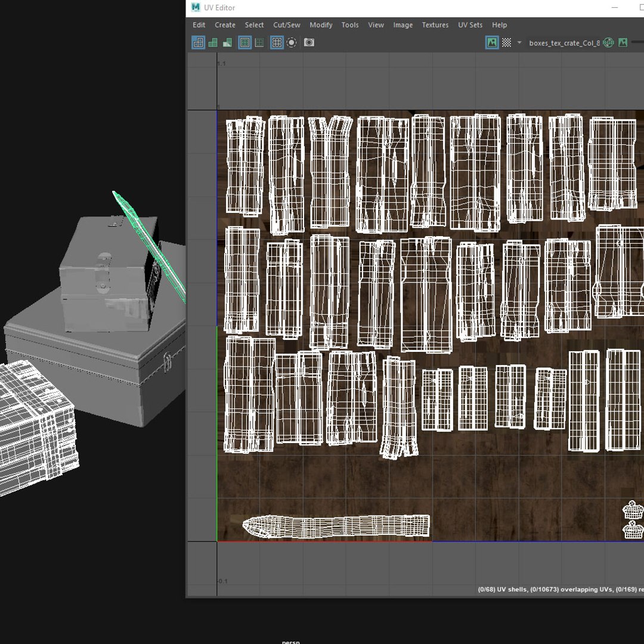Toggle display image icon

click(x=491, y=42)
